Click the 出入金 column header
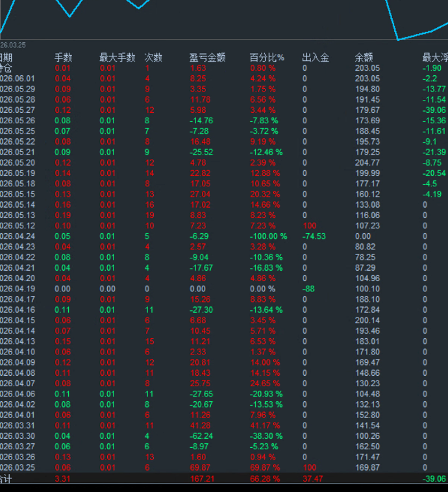The width and height of the screenshot is (448, 492). [x=316, y=57]
